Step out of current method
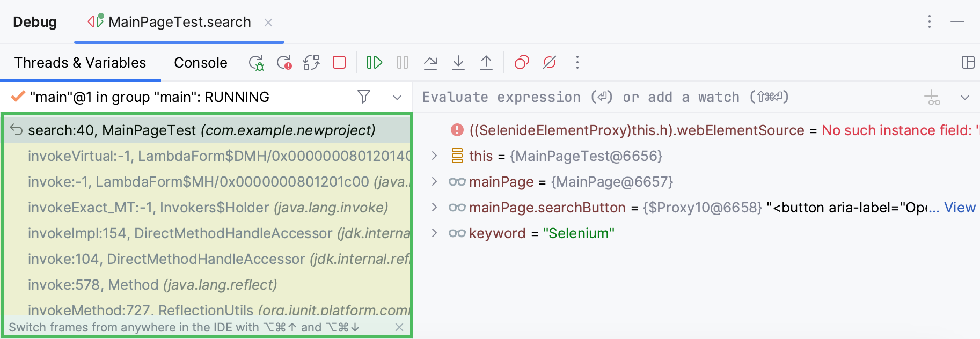 pyautogui.click(x=486, y=63)
